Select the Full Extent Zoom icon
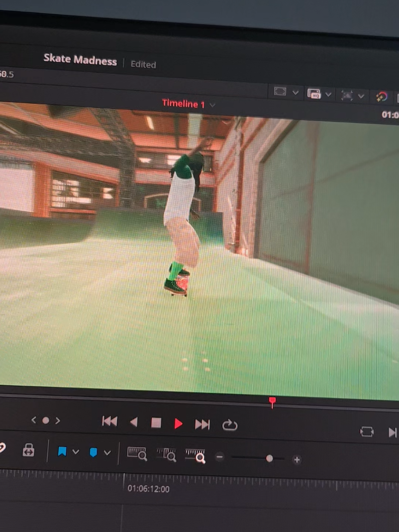 click(x=137, y=454)
